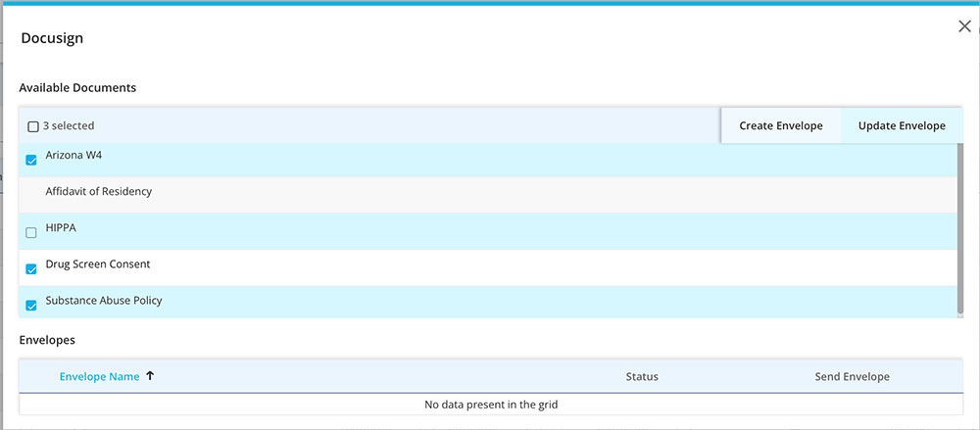Toggle the select-all checkbox beside '3 selected'

(33, 127)
